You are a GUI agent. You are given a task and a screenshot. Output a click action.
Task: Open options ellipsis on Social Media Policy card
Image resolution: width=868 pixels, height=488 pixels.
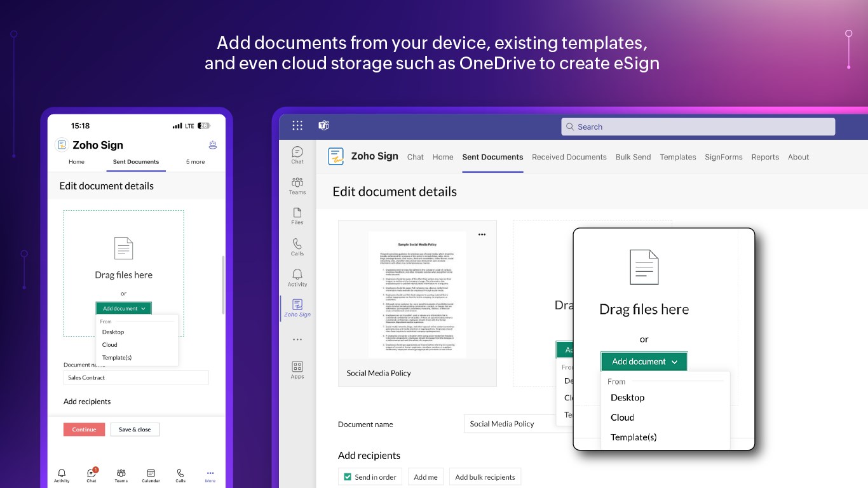[482, 234]
